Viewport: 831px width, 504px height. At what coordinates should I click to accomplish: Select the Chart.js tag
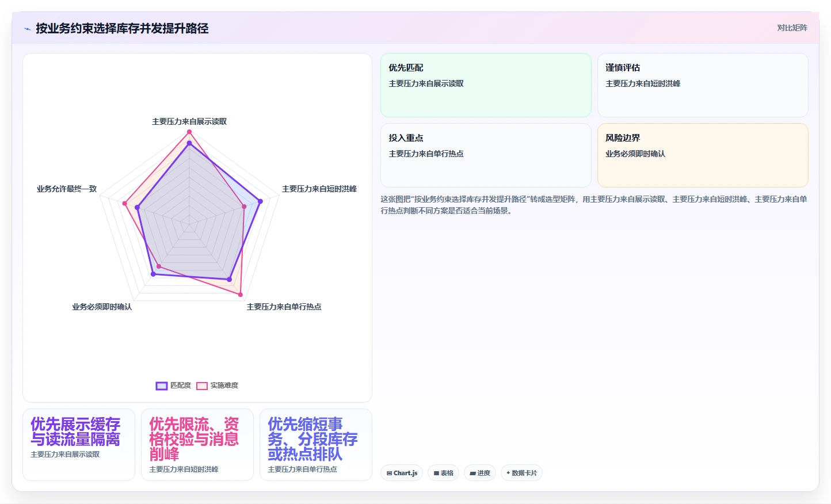coord(402,473)
